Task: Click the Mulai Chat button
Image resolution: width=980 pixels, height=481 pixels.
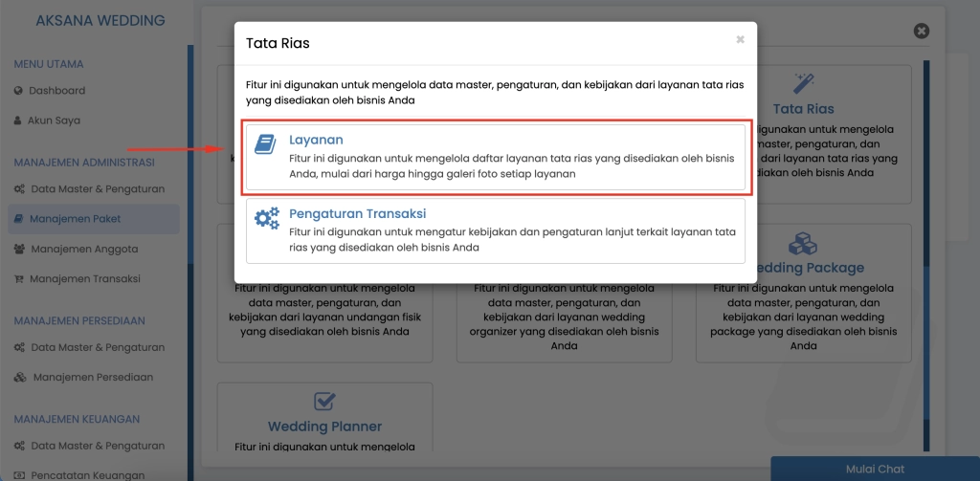Action: pyautogui.click(x=875, y=470)
